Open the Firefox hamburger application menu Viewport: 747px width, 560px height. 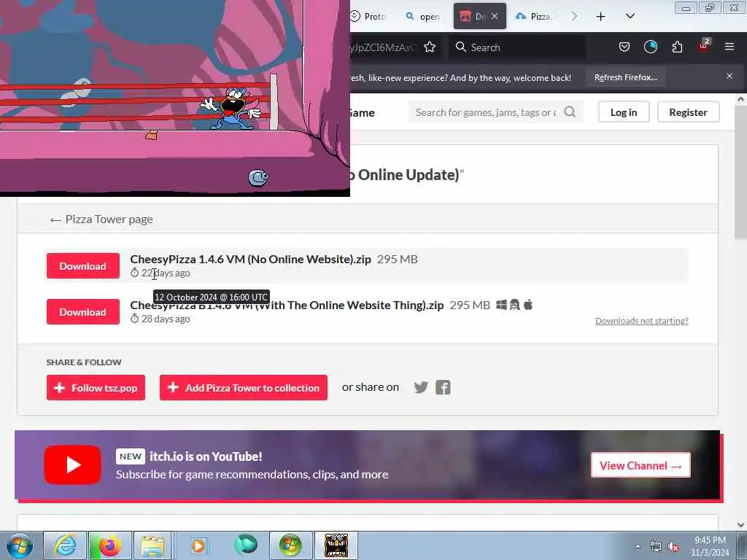[x=729, y=47]
